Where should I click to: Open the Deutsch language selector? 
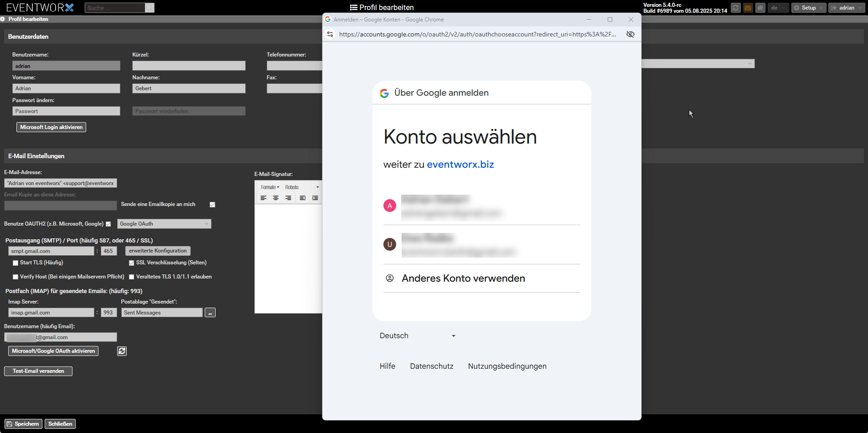(418, 336)
